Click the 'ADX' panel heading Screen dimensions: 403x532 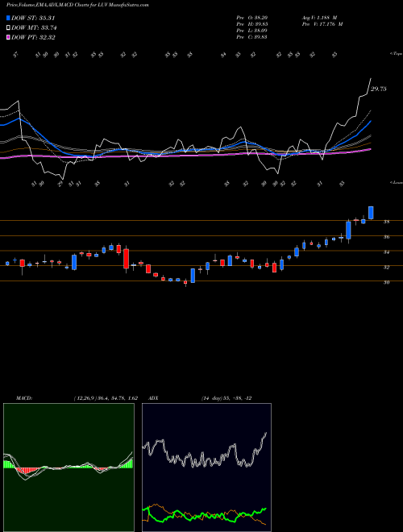(154, 398)
